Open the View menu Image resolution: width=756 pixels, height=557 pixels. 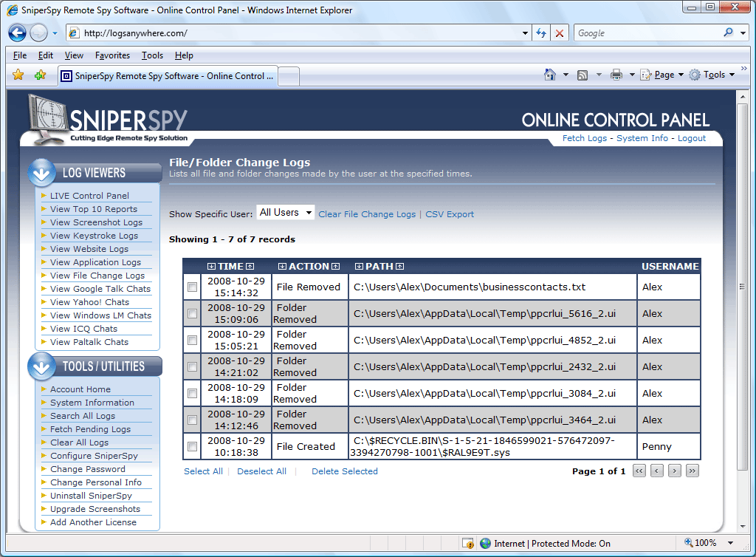tap(74, 55)
